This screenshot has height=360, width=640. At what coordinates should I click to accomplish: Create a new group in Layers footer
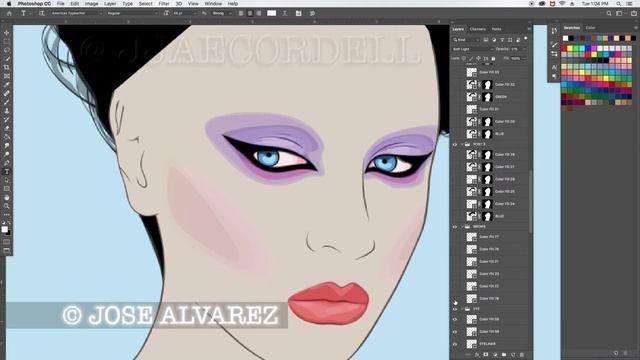504,355
